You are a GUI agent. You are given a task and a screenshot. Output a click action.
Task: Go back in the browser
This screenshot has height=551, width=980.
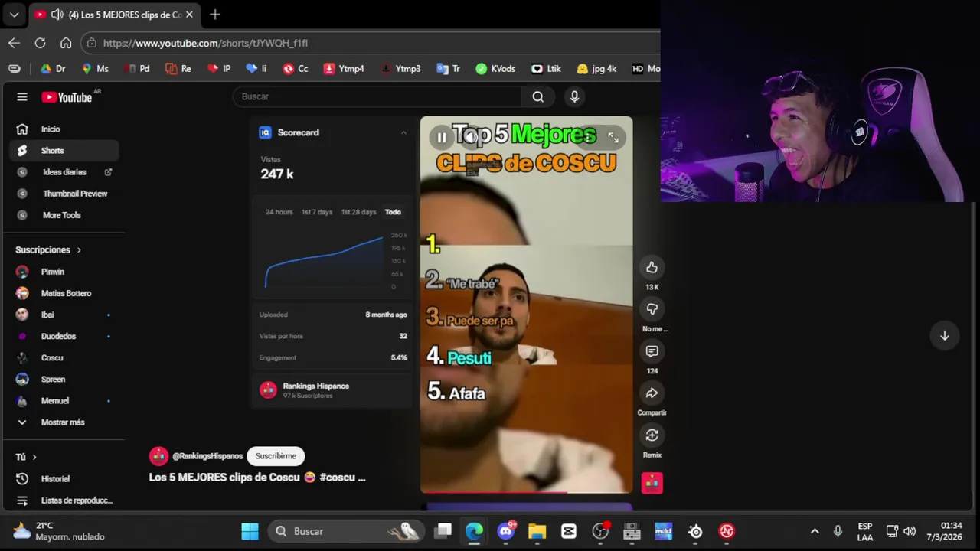tap(14, 43)
